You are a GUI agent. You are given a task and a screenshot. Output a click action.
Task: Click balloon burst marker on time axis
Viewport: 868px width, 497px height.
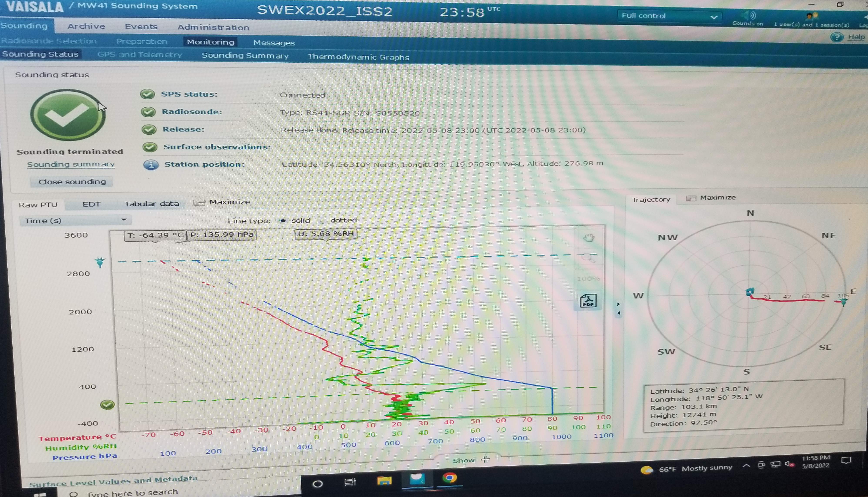pos(100,262)
